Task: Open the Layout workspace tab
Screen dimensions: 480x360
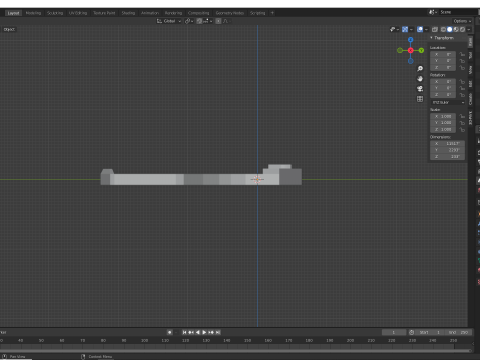Action: pyautogui.click(x=14, y=13)
